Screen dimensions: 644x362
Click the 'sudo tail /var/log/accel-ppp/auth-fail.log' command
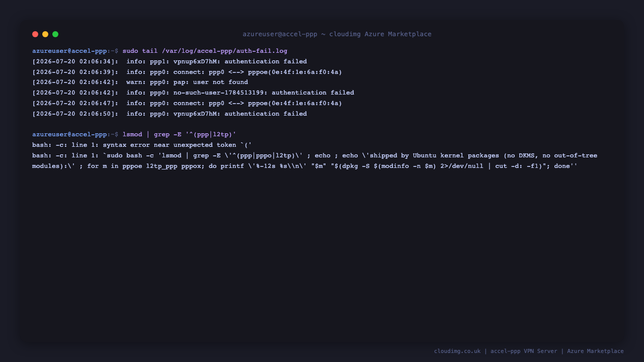click(x=205, y=51)
